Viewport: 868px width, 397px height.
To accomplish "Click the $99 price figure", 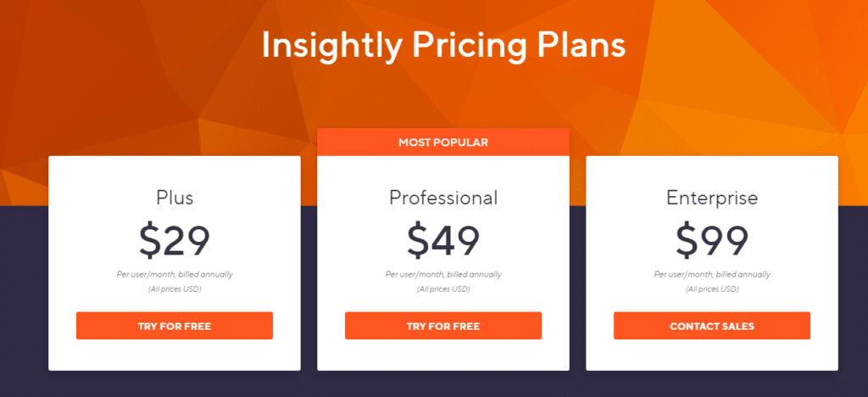I will tap(712, 241).
